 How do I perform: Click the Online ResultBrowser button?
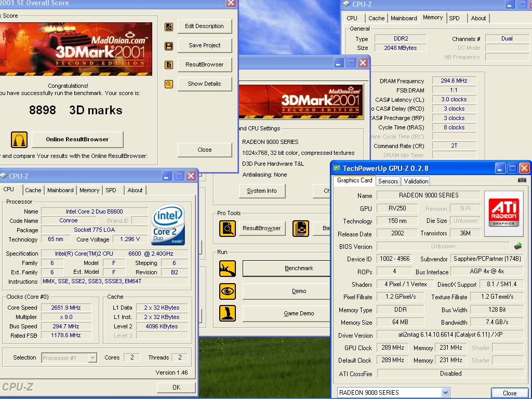coord(77,139)
